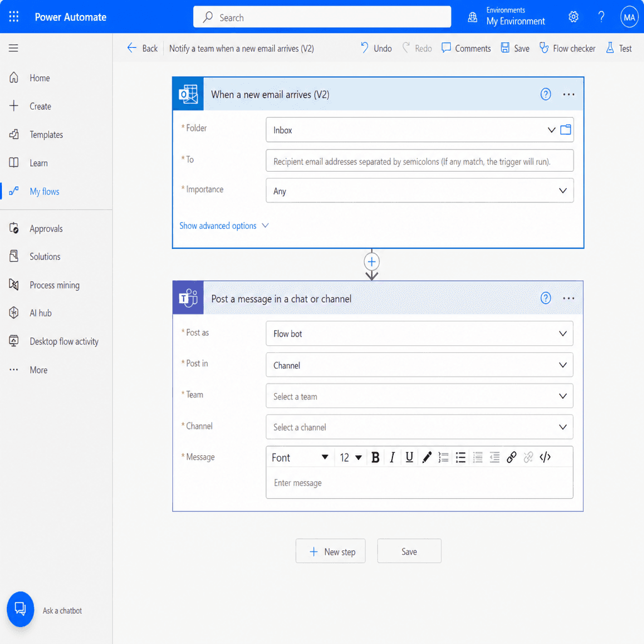Click the Teams action icon
644x644 pixels.
click(x=188, y=298)
